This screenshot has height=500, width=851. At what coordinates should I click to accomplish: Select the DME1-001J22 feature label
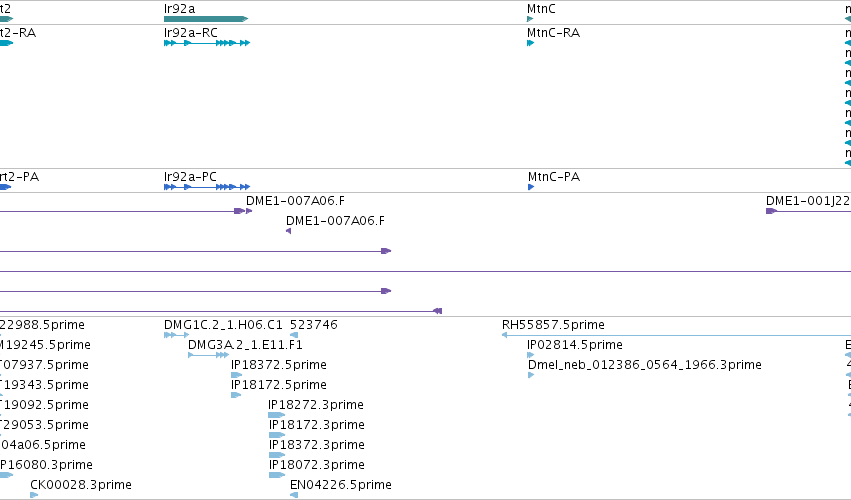click(808, 201)
